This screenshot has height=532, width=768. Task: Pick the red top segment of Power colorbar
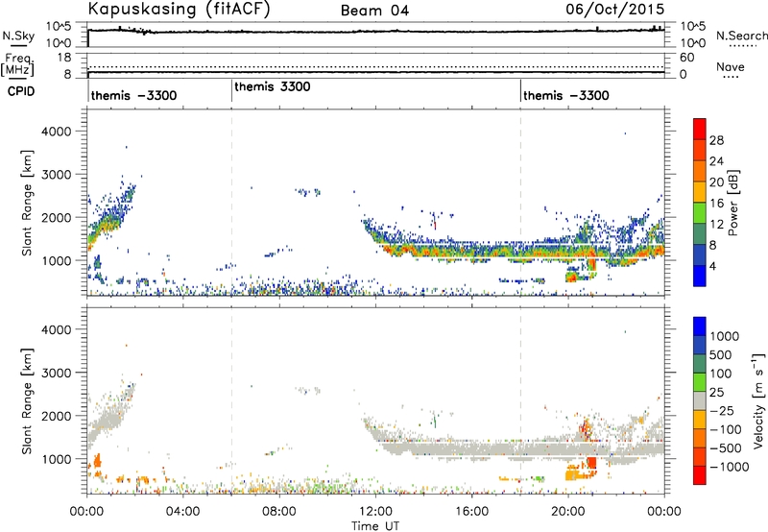[700, 129]
